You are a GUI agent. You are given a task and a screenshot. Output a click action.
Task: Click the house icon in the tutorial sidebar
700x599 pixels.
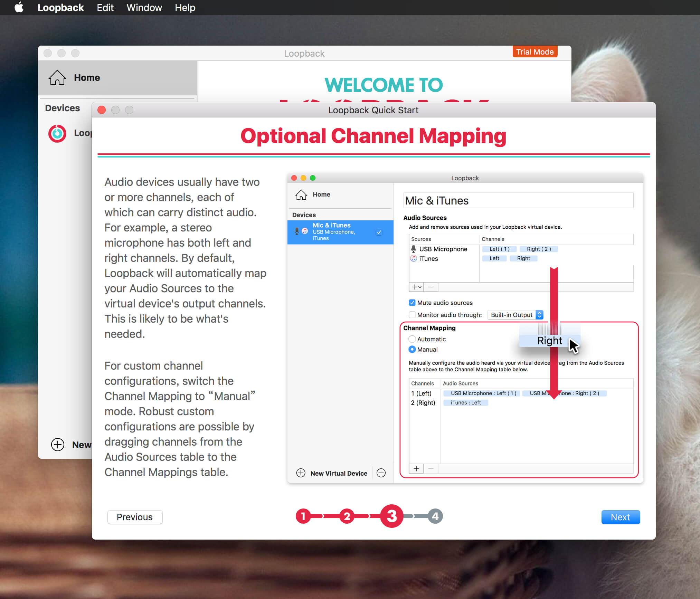(x=301, y=194)
